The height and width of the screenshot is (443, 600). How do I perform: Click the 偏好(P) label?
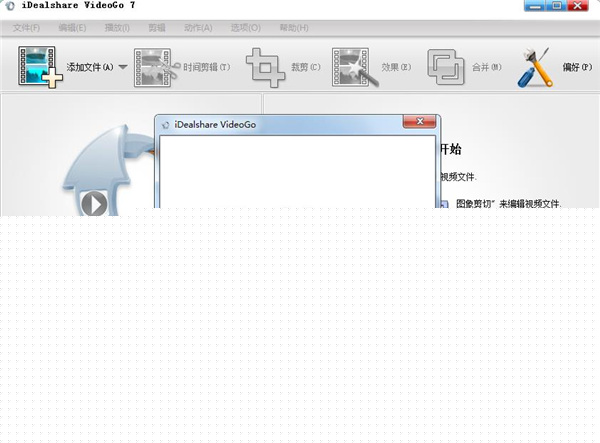[x=577, y=67]
